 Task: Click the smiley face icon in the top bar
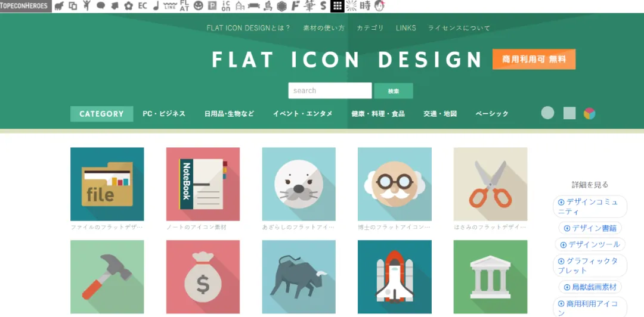point(199,6)
